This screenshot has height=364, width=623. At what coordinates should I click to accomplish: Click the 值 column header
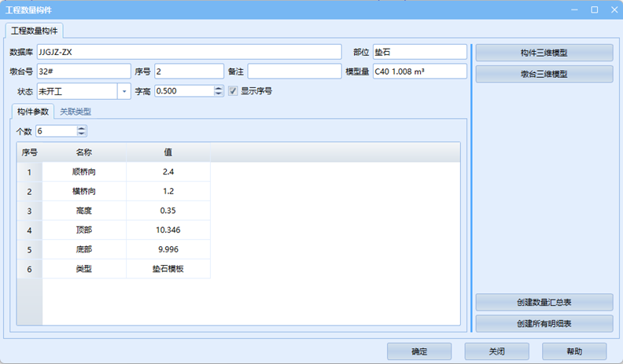click(168, 152)
